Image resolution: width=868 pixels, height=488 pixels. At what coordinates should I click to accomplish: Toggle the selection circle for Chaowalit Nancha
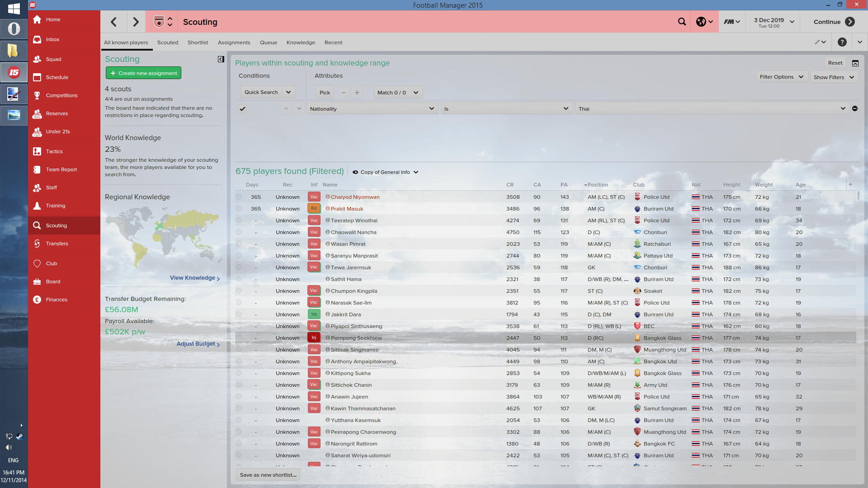(x=239, y=232)
